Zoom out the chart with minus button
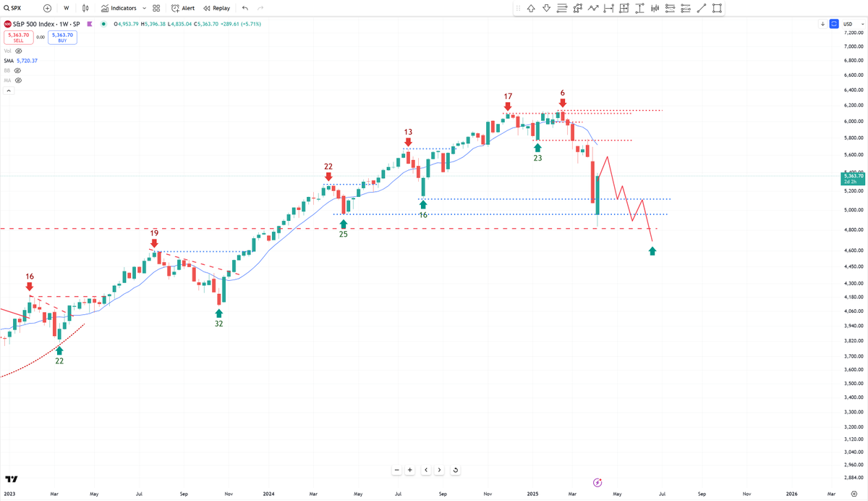 tap(396, 470)
